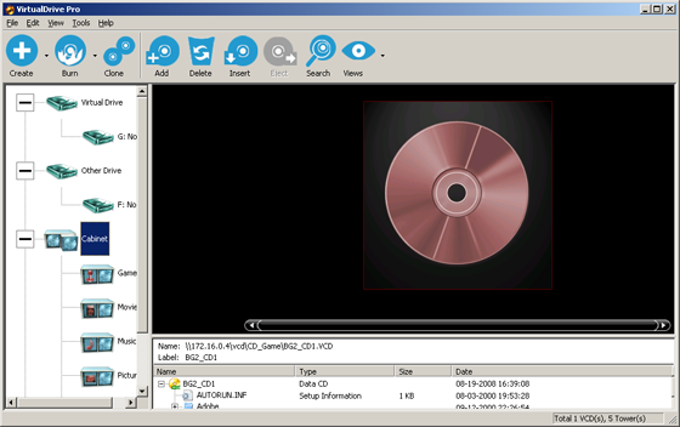This screenshot has height=427, width=680.
Task: Select the G: drive icon
Action: (98, 137)
